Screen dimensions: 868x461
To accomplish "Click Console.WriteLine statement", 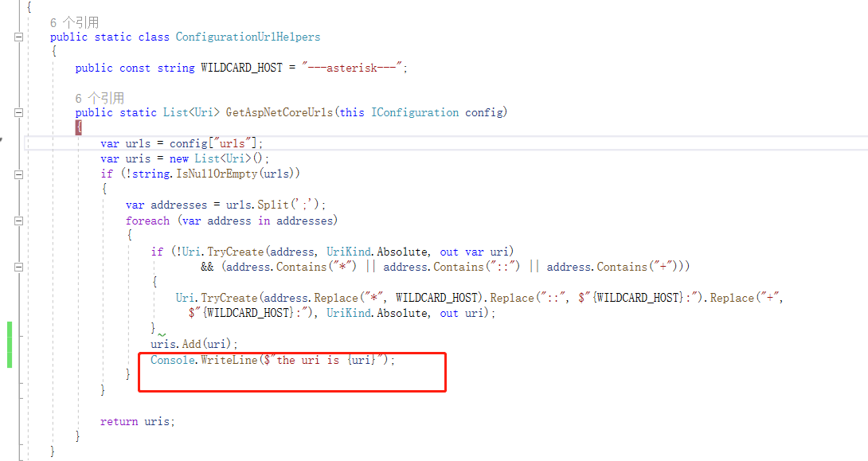I will [273, 360].
